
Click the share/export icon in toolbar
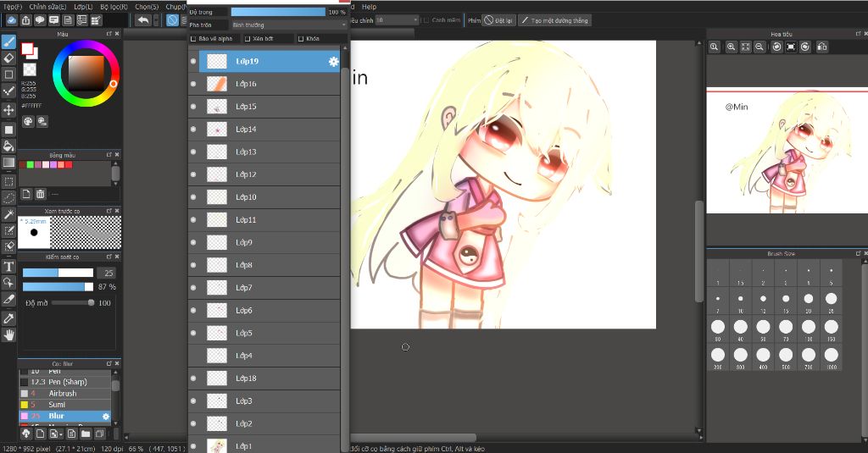tap(26, 20)
